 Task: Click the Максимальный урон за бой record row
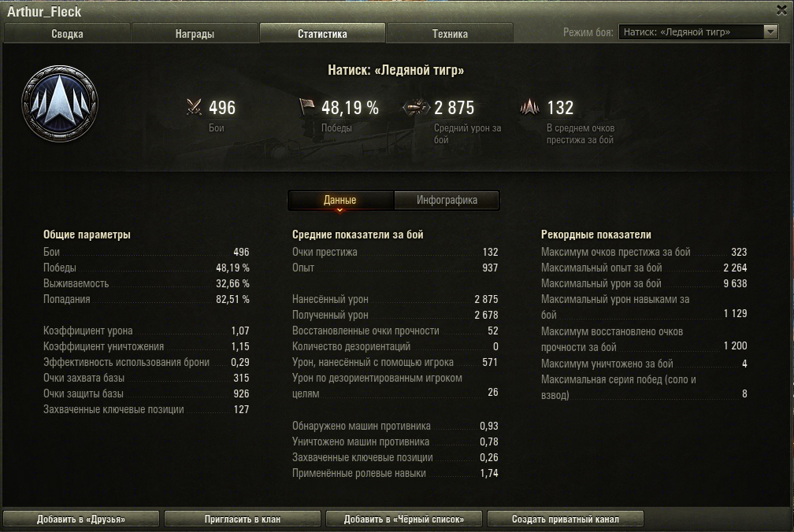644,283
